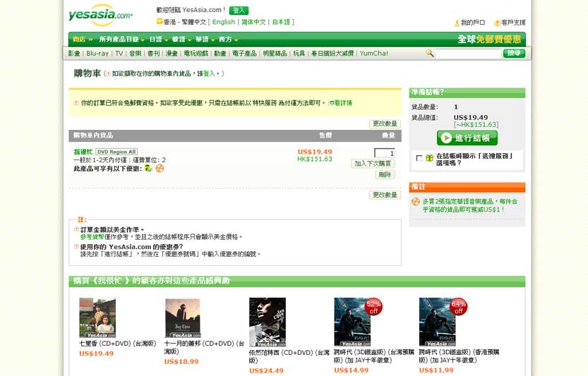This screenshot has width=588, height=376.
Task: Click the 我的戶口 account icon
Action: 457,23
